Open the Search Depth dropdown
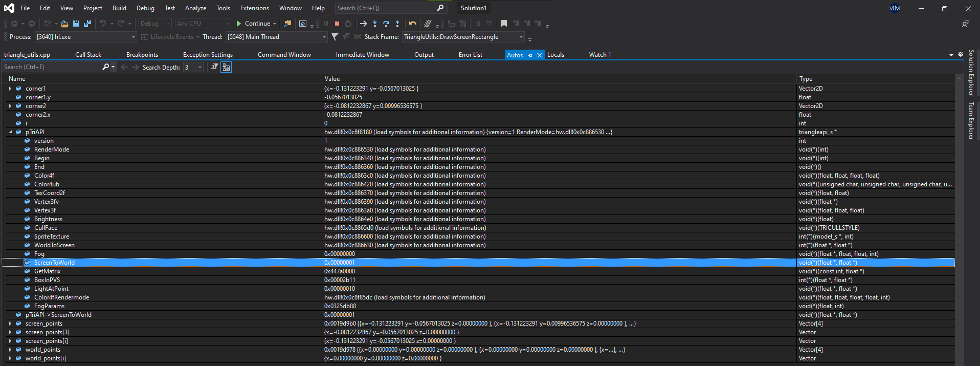980x366 pixels. tap(193, 67)
